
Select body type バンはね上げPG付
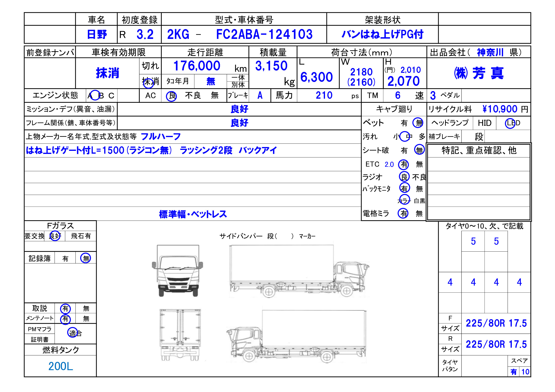click(382, 34)
